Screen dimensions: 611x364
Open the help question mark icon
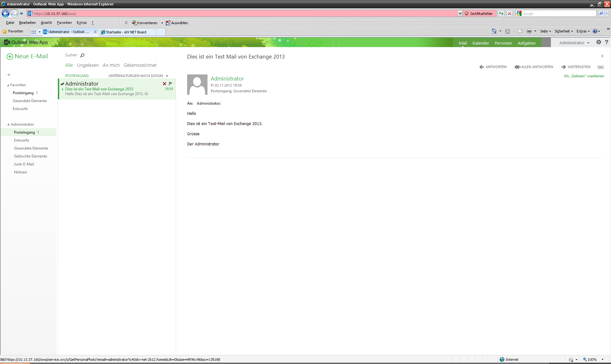click(x=607, y=42)
